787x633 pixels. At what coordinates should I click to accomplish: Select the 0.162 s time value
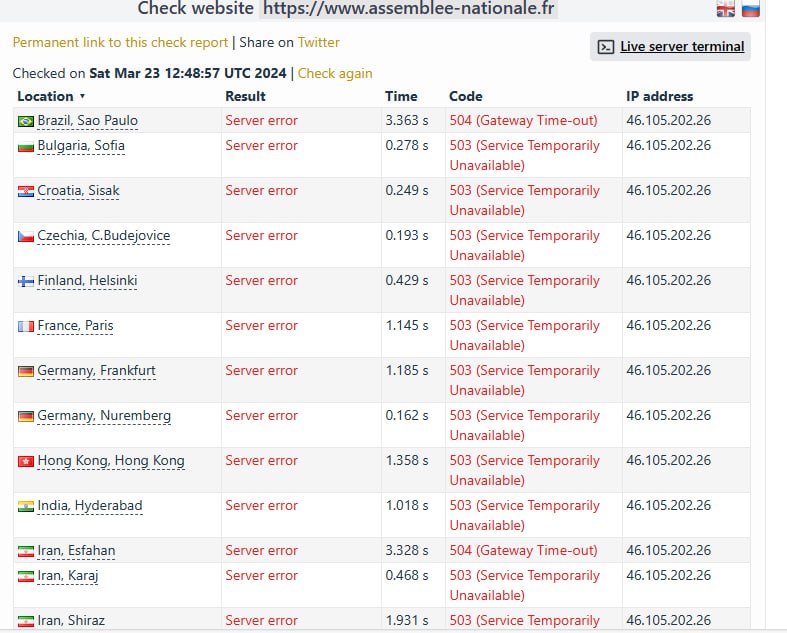(407, 416)
